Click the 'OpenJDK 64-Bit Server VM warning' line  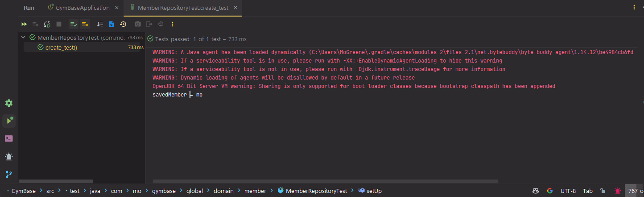tap(354, 86)
